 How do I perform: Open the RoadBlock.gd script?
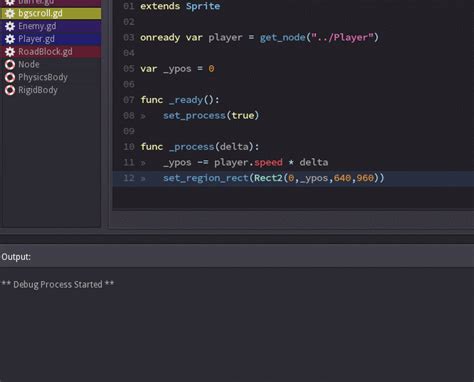[51, 52]
